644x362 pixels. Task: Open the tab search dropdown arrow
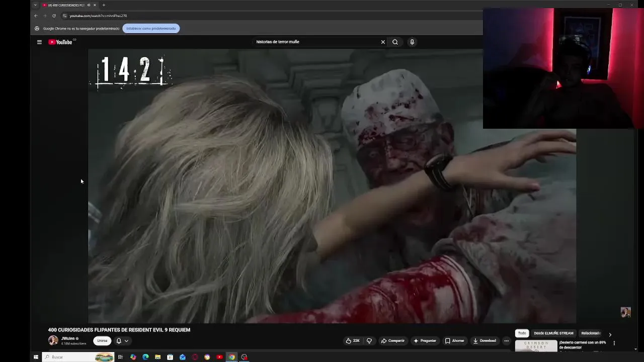coord(35,5)
